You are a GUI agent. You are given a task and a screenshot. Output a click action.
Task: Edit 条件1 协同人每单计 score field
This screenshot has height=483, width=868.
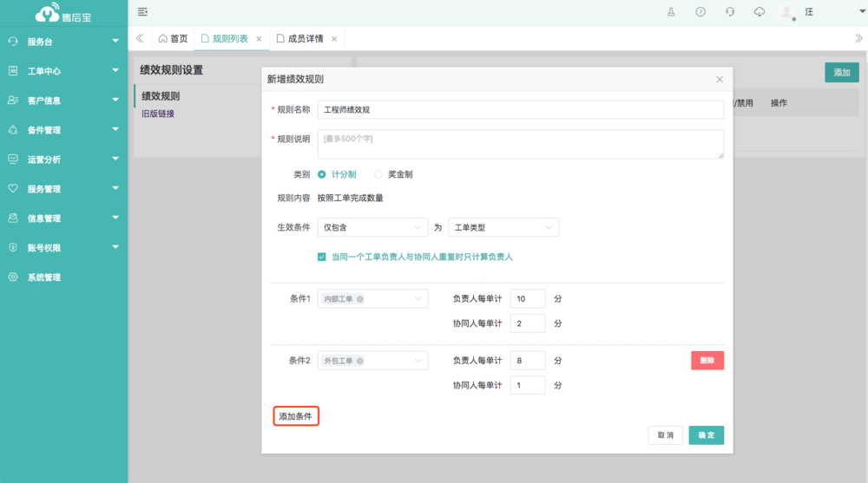click(x=528, y=323)
